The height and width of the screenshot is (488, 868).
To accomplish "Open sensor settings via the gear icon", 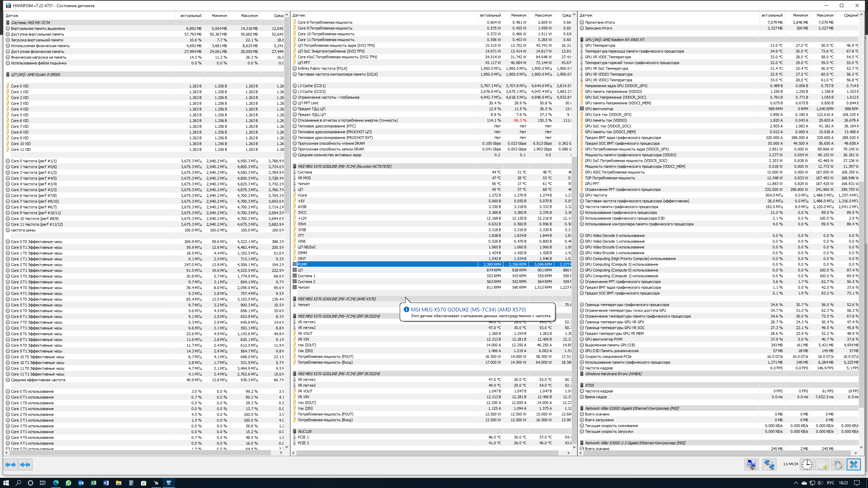I will [838, 464].
